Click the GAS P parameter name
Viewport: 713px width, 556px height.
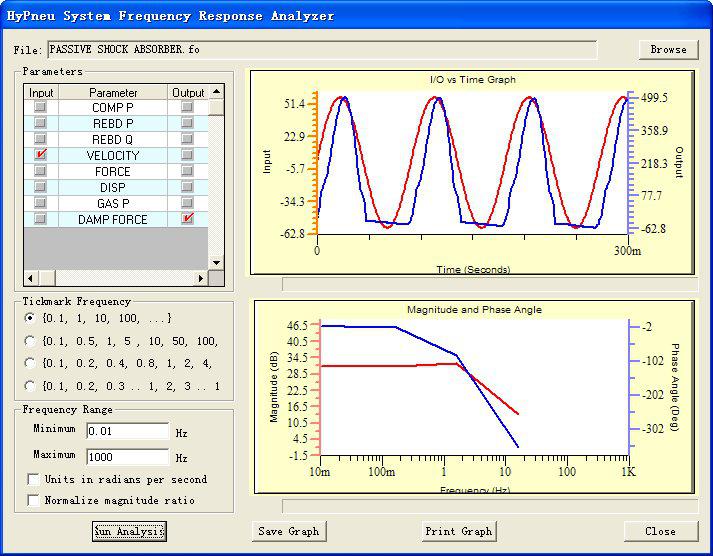coord(113,204)
